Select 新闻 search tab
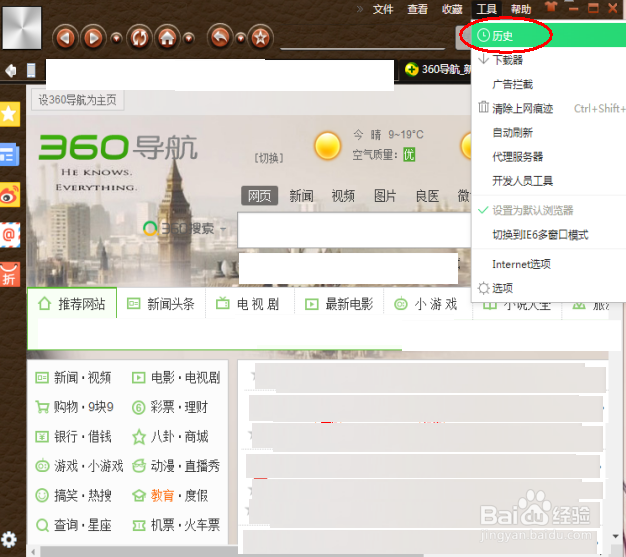Viewport: 626px width, 557px height. coord(301,196)
